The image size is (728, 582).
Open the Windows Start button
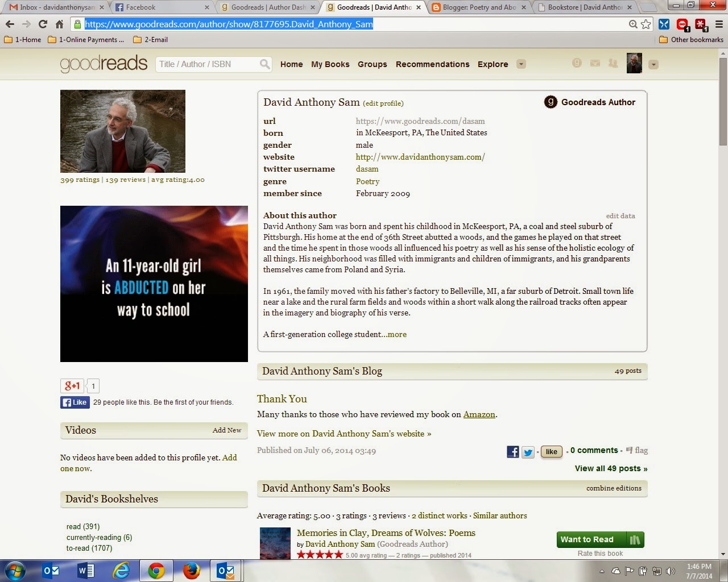click(x=15, y=571)
